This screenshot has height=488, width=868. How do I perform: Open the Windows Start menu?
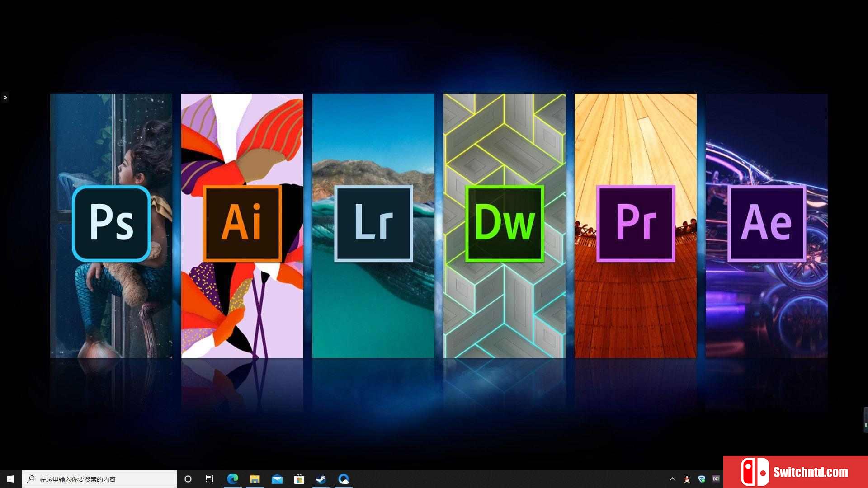point(11,479)
